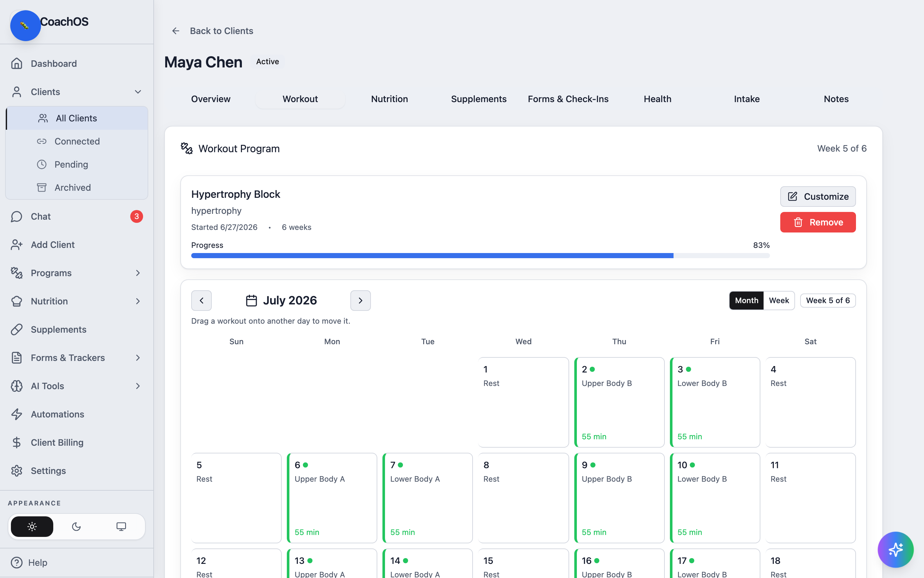
Task: Click the Connected link icon
Action: click(42, 141)
